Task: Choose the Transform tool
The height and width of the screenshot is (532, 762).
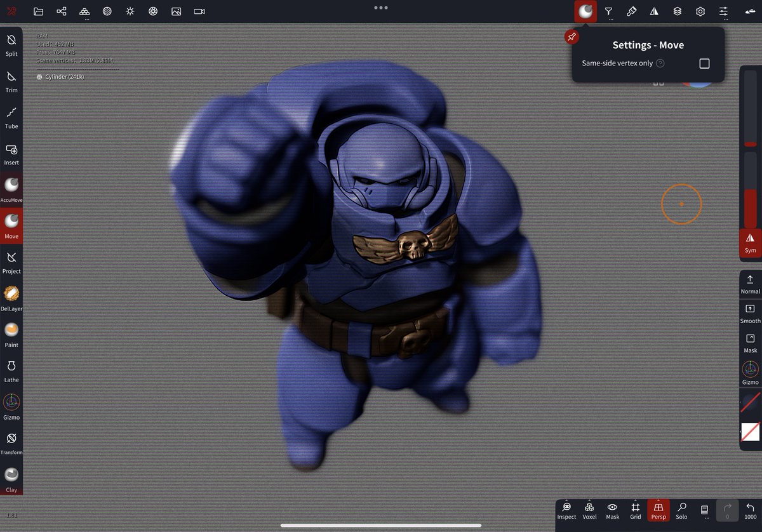Action: pos(11,443)
